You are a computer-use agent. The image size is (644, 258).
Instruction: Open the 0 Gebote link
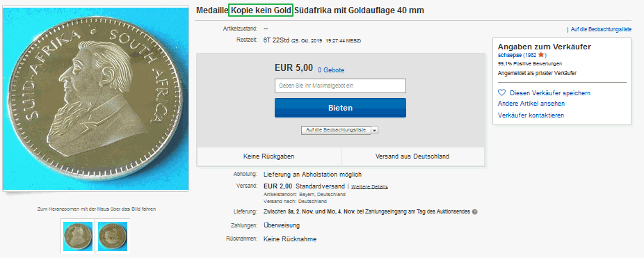[x=331, y=70]
